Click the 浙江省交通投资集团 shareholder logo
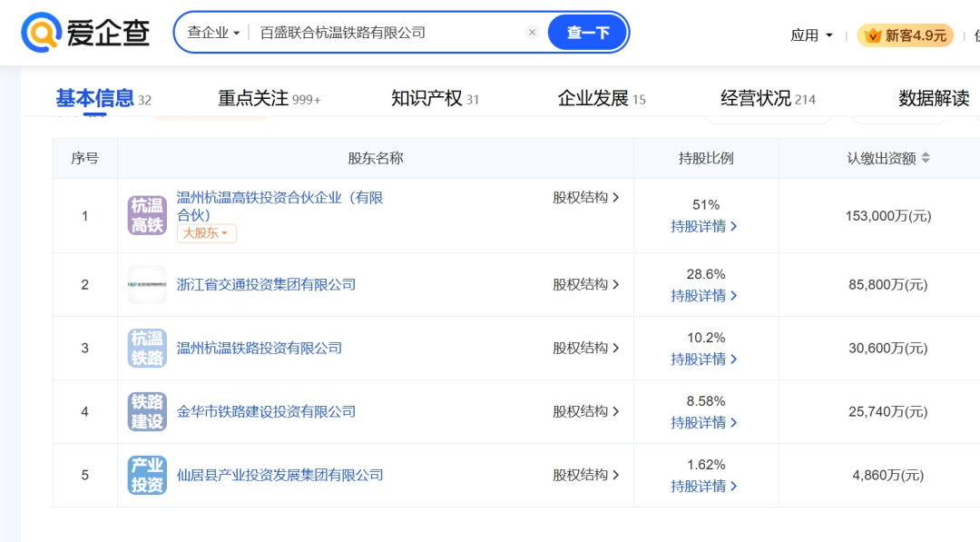Image resolution: width=980 pixels, height=542 pixels. [147, 284]
